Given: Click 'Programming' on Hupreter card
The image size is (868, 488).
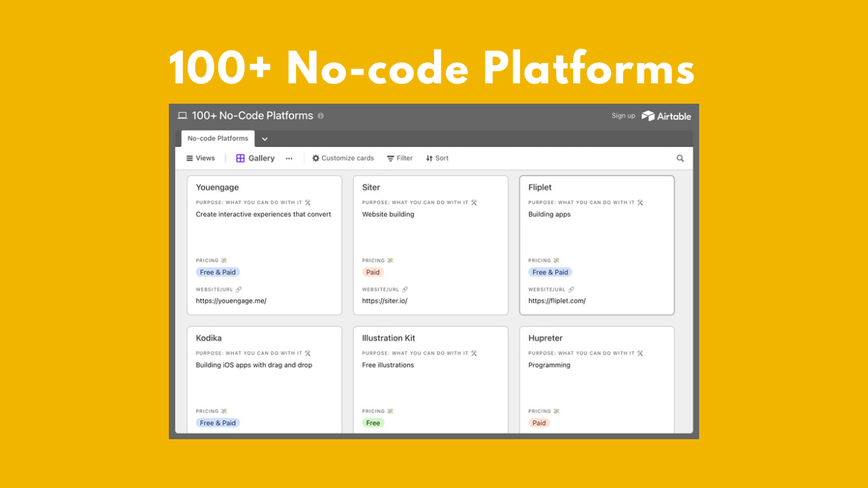Looking at the screenshot, I should tap(549, 365).
